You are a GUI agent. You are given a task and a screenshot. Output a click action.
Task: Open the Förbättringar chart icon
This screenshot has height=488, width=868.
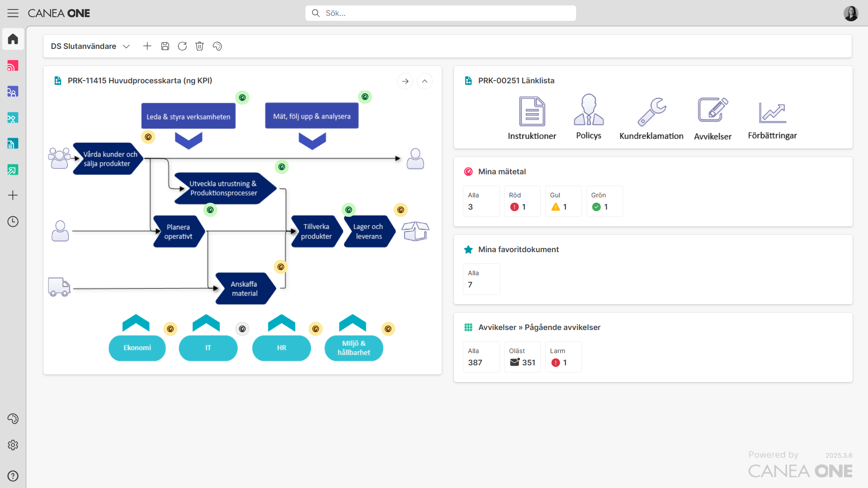[772, 111]
